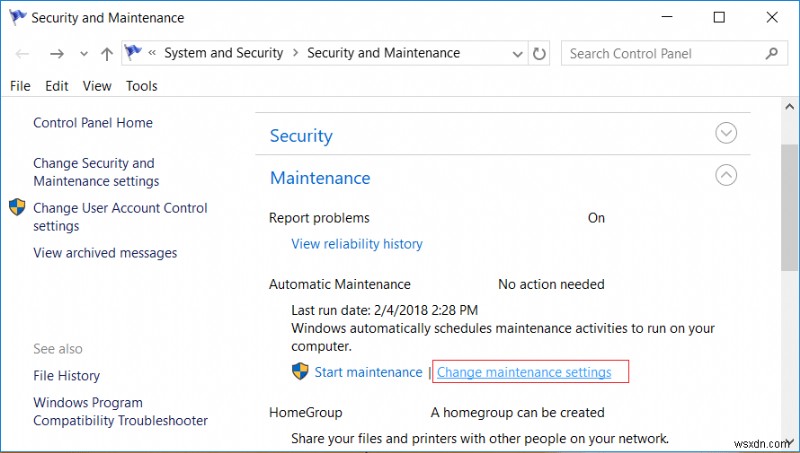Click the shield icon beside User Account Control
This screenshot has width=800, height=453.
[x=17, y=208]
